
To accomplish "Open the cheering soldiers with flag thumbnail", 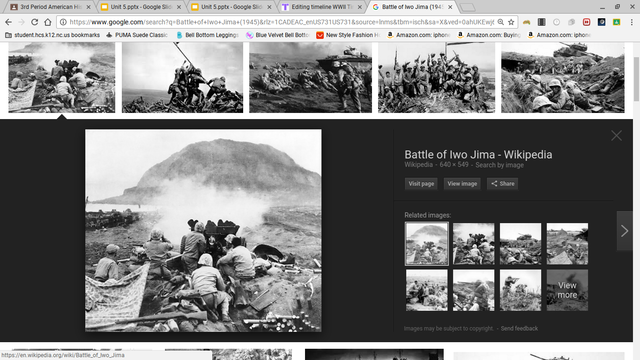I will tap(436, 77).
